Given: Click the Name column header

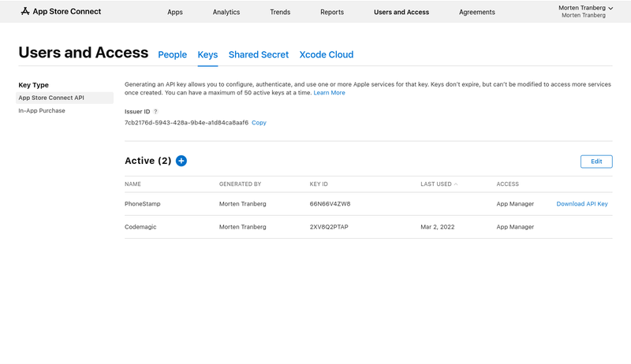Looking at the screenshot, I should click(133, 184).
